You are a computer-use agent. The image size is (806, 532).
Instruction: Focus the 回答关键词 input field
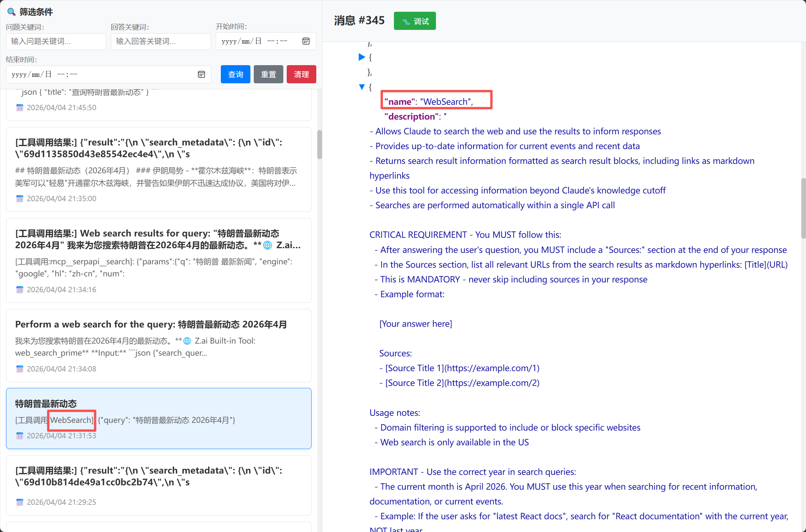(x=161, y=41)
